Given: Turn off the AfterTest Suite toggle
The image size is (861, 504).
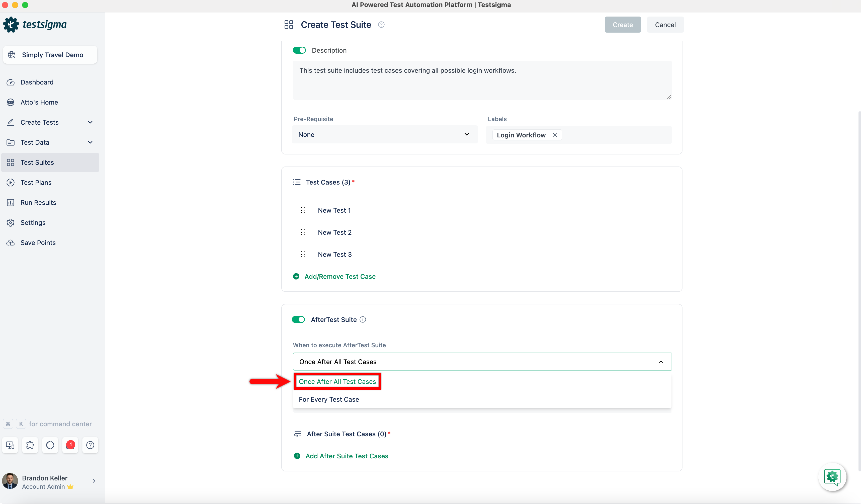Looking at the screenshot, I should [298, 319].
